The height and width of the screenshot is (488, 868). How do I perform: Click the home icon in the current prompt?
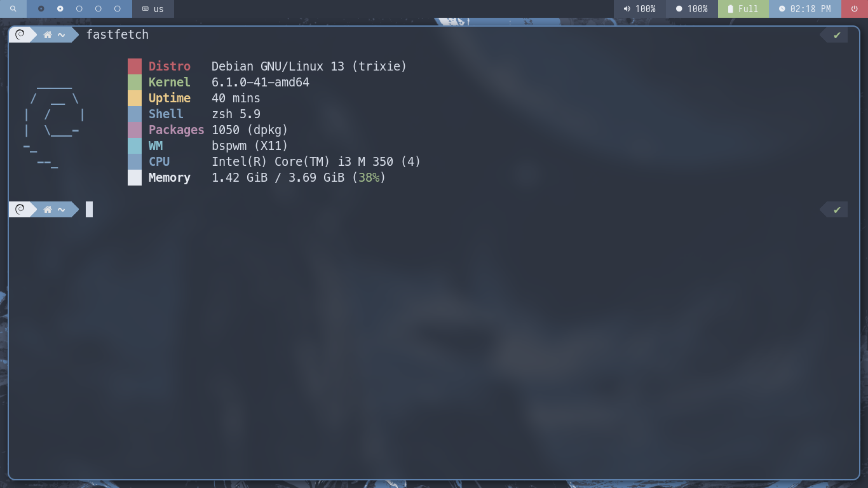[48, 210]
